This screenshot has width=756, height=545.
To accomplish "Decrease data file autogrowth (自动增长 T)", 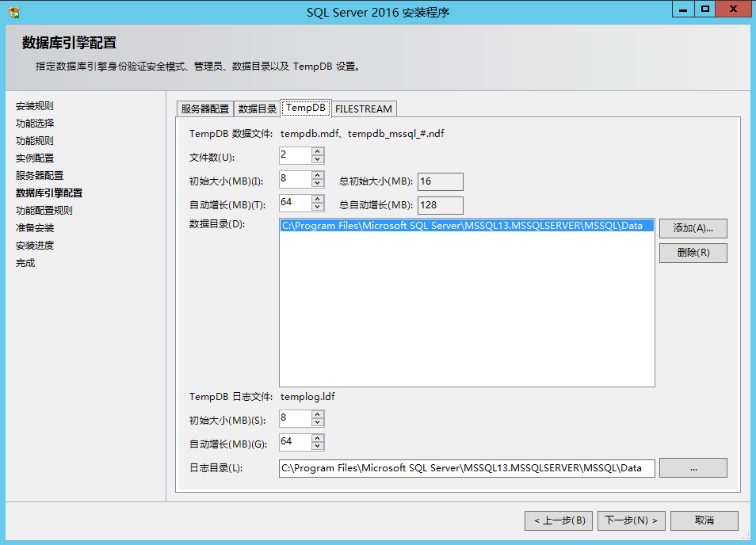I will point(317,207).
